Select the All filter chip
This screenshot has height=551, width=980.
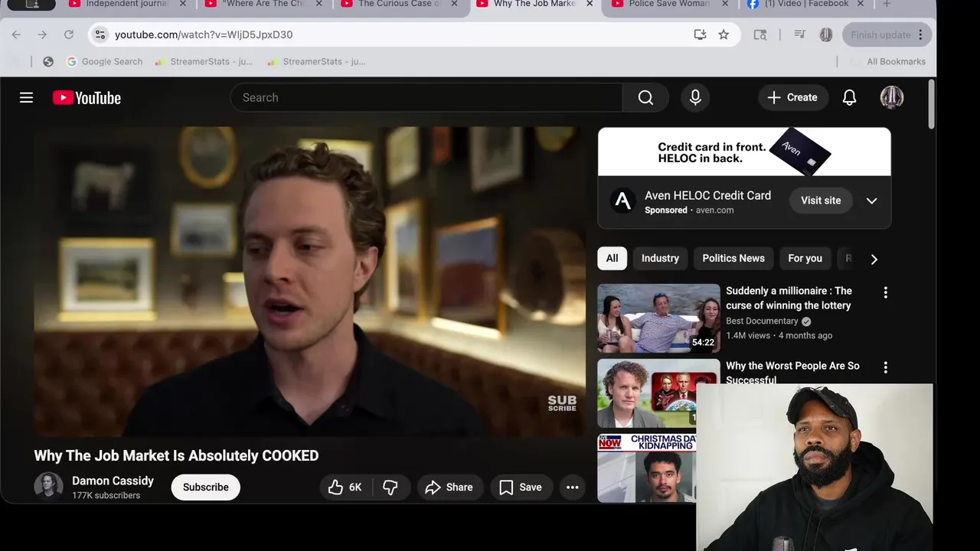(612, 258)
